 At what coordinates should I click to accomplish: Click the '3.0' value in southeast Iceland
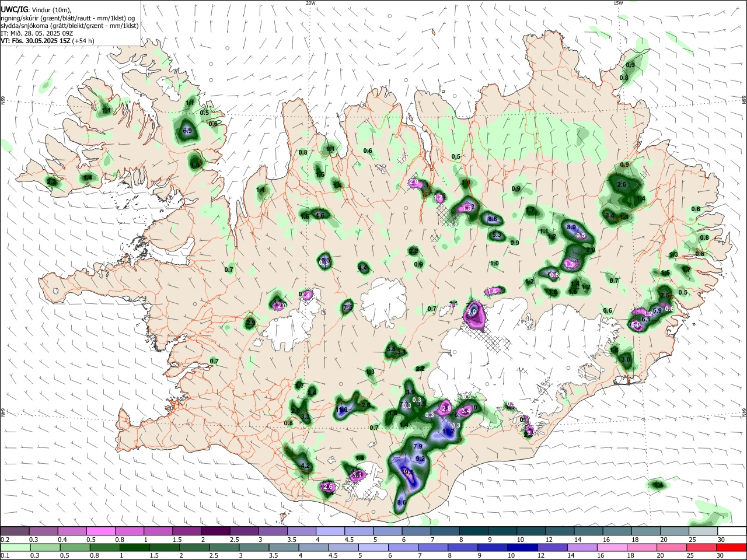coord(626,360)
